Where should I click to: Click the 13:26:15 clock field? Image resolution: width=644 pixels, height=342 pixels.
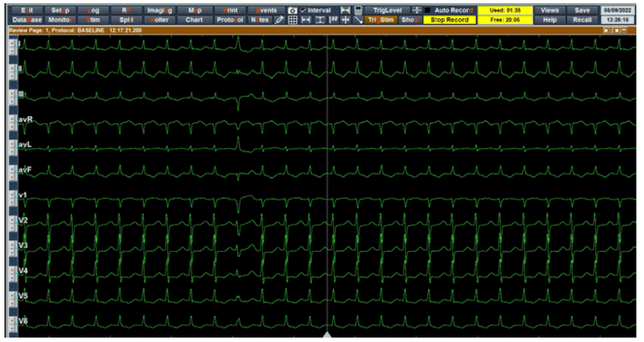tap(617, 20)
